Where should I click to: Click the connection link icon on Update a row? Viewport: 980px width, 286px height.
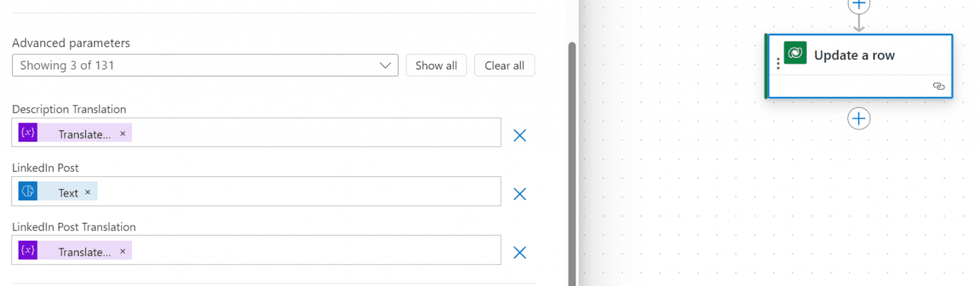[939, 86]
